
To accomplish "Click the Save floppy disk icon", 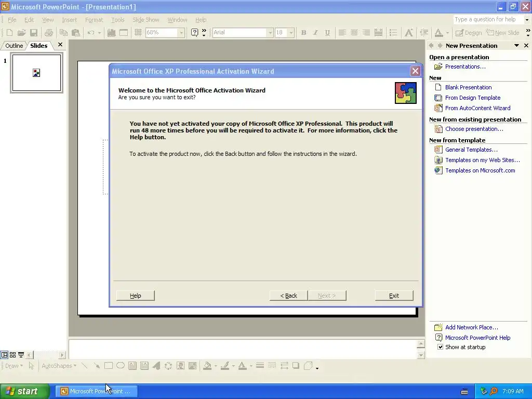I will (x=34, y=33).
